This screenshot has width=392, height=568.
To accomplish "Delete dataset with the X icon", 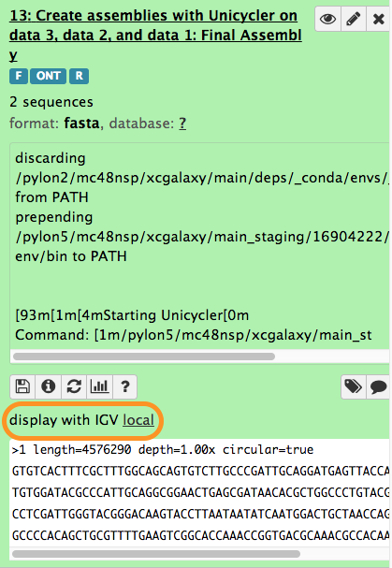I will [379, 19].
